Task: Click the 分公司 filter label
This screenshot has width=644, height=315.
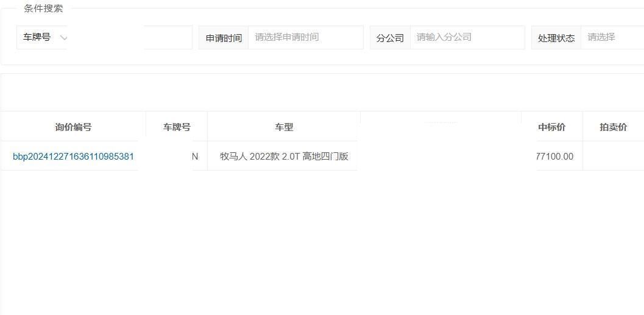Action: click(390, 38)
